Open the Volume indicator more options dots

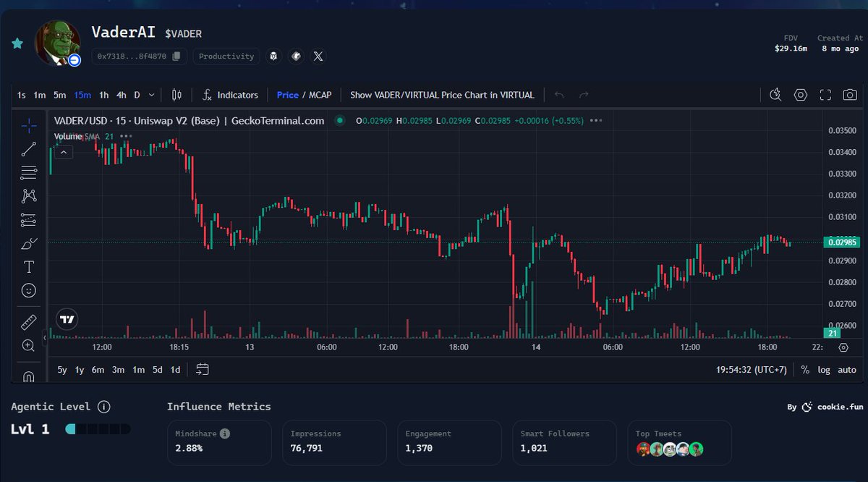[x=127, y=136]
